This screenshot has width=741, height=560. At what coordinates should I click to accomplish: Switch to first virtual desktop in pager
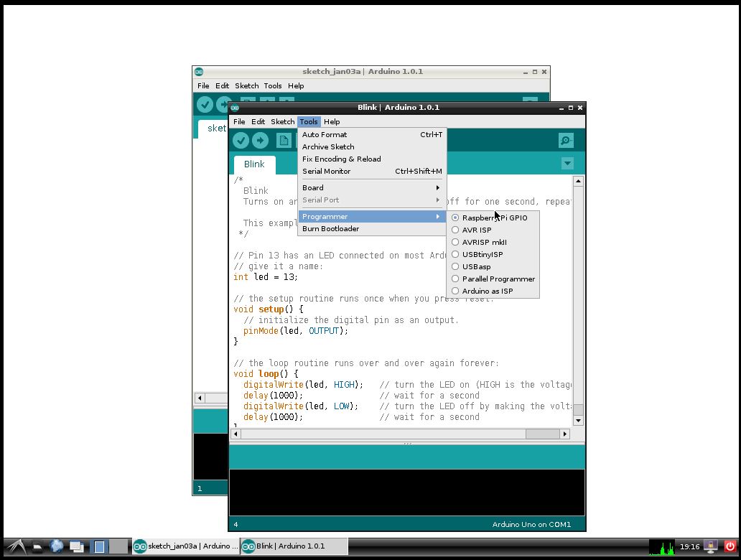99,547
